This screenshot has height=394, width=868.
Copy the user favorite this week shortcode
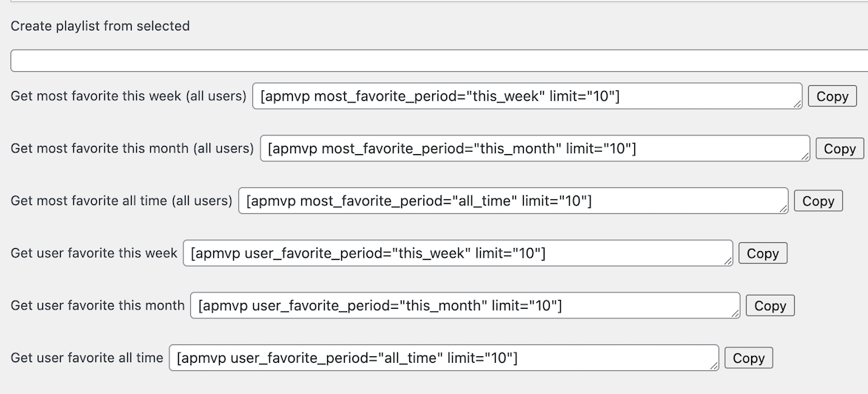click(x=762, y=253)
